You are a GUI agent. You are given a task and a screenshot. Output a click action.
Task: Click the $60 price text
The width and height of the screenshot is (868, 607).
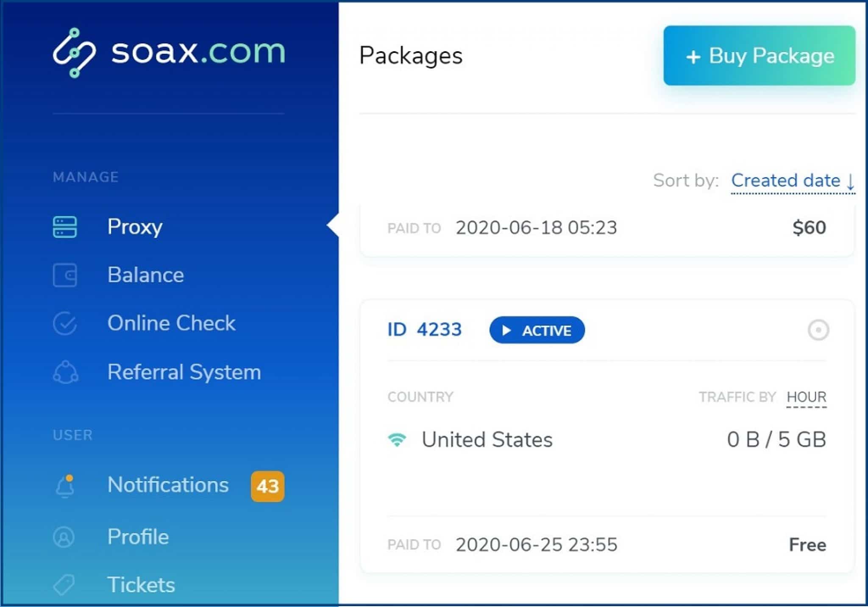coord(809,228)
